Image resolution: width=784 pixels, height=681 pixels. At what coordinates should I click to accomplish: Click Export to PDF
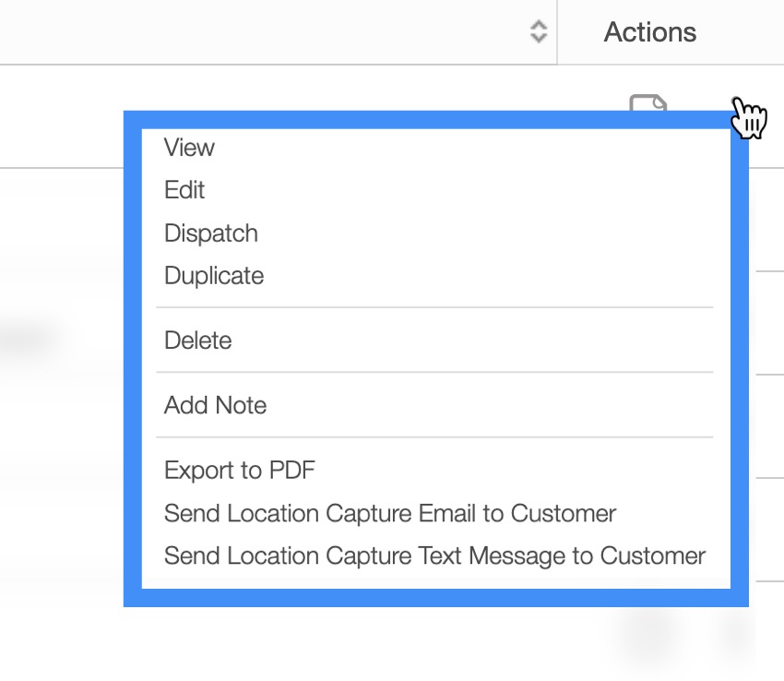pyautogui.click(x=240, y=471)
